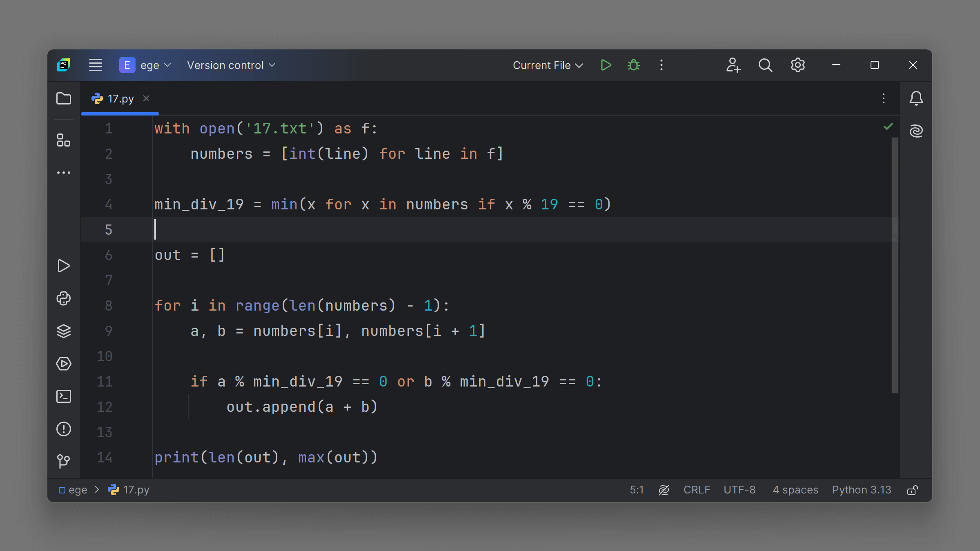
Task: Open AI Assistant spiral icon
Action: (x=916, y=131)
